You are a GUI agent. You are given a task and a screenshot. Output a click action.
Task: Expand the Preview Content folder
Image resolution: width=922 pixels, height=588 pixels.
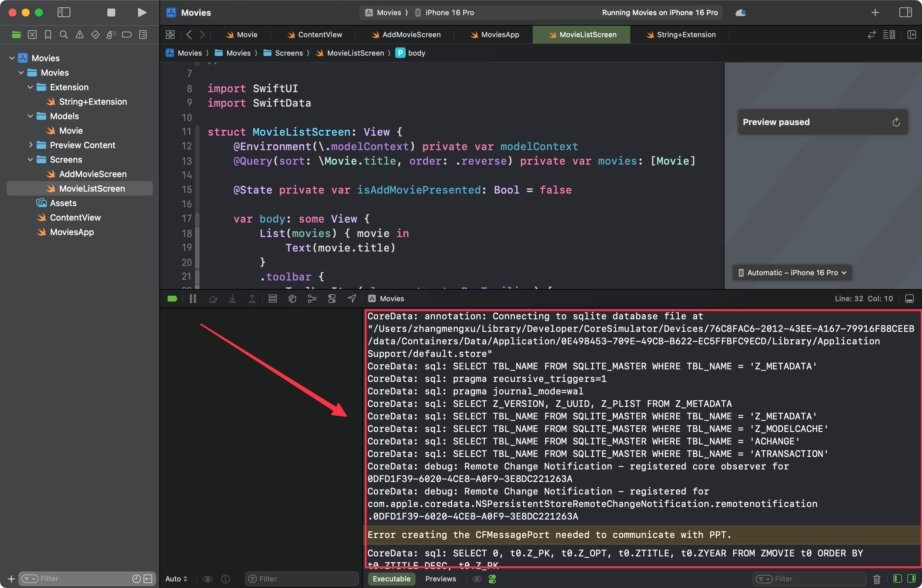pyautogui.click(x=31, y=145)
